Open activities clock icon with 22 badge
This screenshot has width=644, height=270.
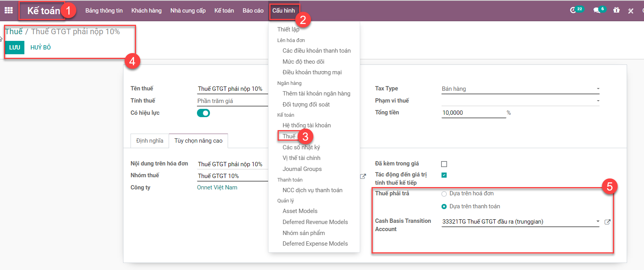point(574,10)
